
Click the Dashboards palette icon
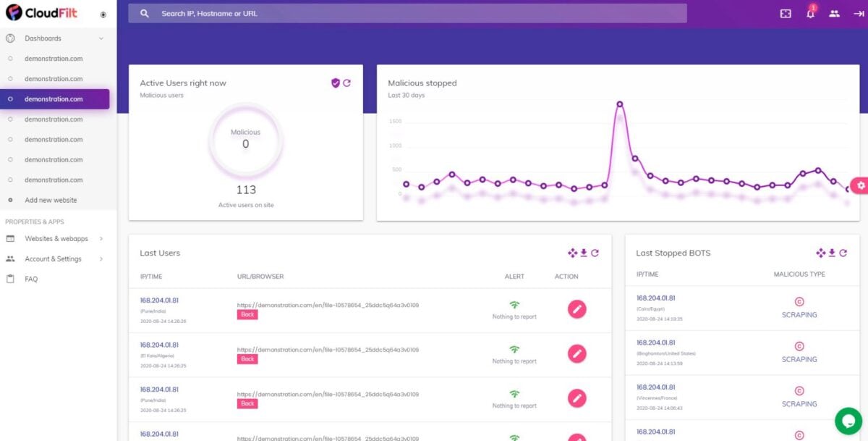click(10, 38)
